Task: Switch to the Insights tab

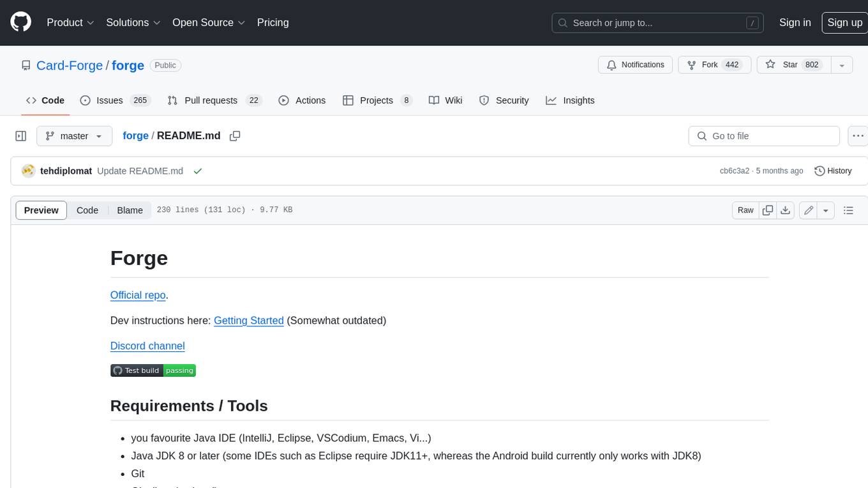Action: 570,100
